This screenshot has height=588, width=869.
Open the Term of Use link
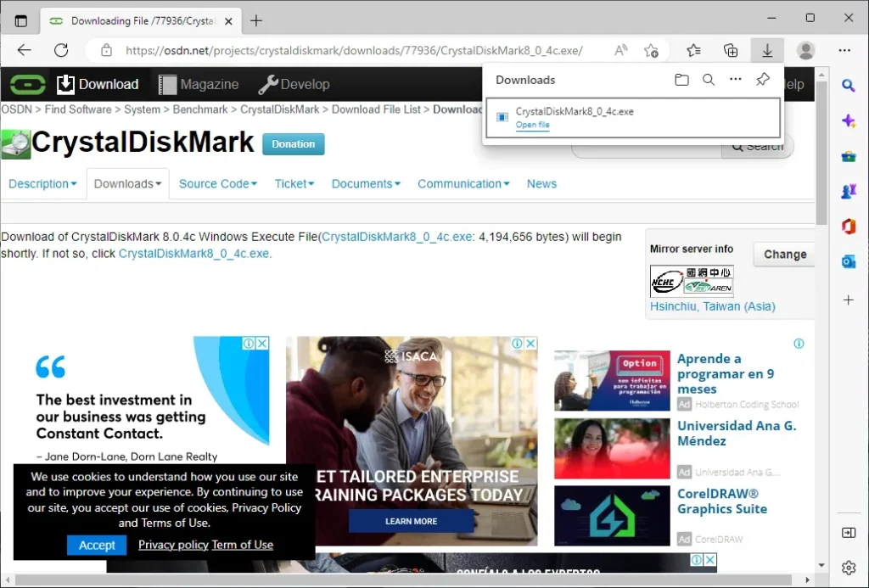(x=242, y=545)
